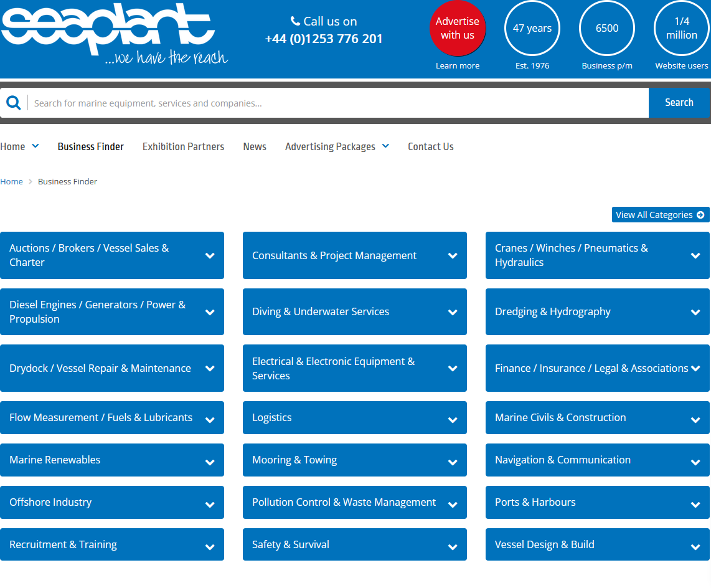Expand Cranes / Winches / Pneumatics & Hydraulics chevron
The height and width of the screenshot is (588, 711).
(x=695, y=255)
